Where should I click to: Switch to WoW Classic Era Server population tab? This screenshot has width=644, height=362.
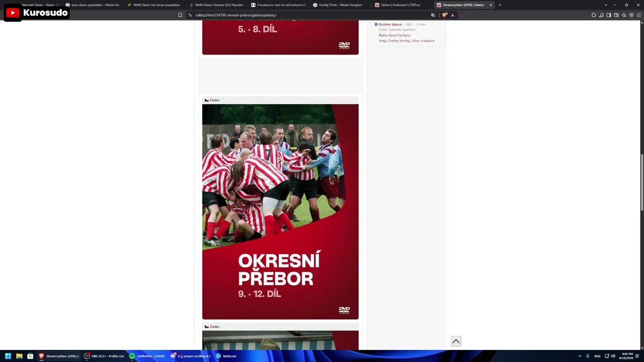coord(154,5)
